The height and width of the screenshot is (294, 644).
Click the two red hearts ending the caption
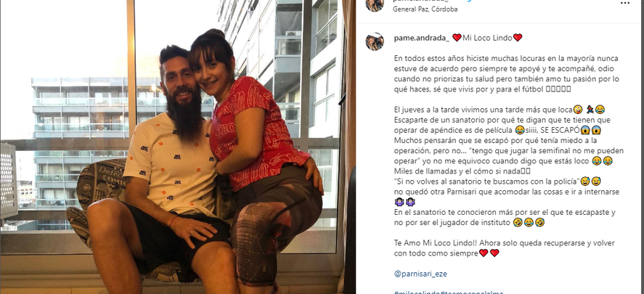click(x=489, y=253)
